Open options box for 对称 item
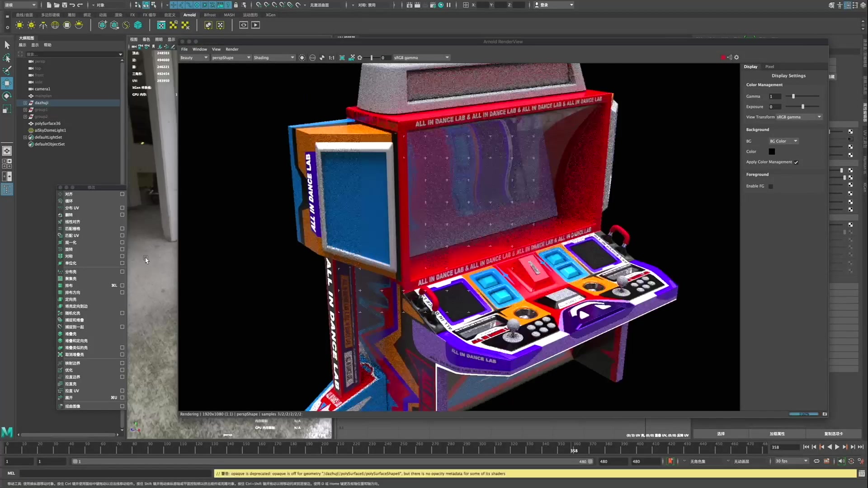868x488 pixels. coord(122,256)
